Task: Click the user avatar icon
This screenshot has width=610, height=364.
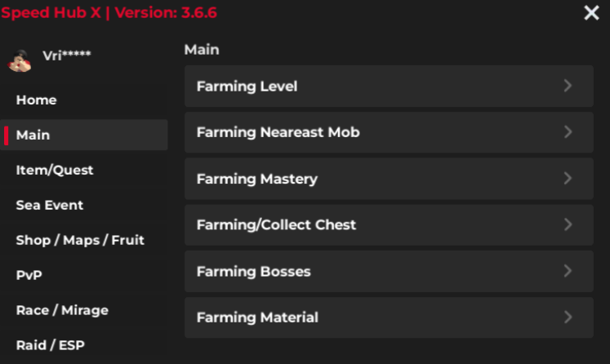Action: [19, 60]
